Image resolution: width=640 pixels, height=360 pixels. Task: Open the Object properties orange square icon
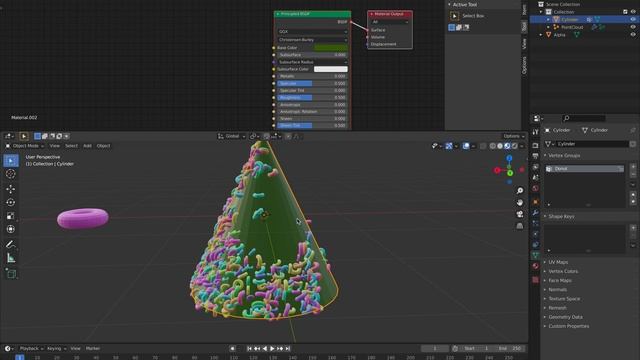point(535,202)
